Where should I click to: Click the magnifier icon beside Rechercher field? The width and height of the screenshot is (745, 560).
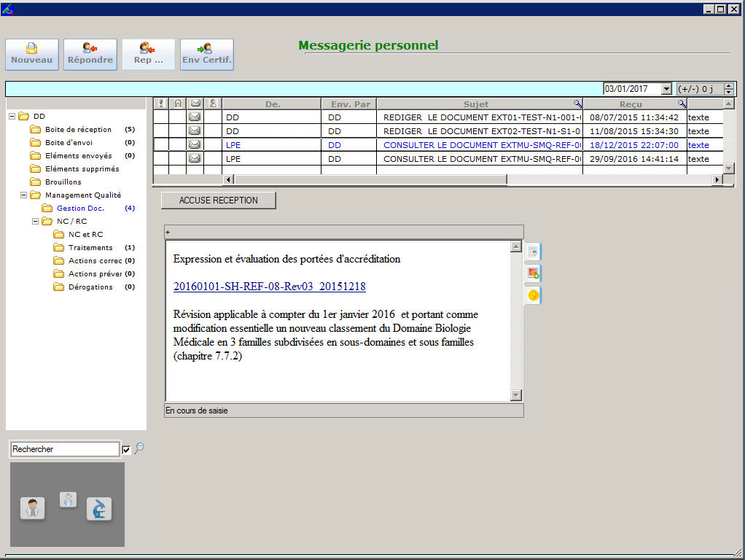139,448
